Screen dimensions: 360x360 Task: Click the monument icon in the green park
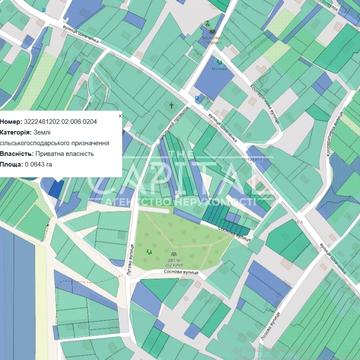(173, 253)
